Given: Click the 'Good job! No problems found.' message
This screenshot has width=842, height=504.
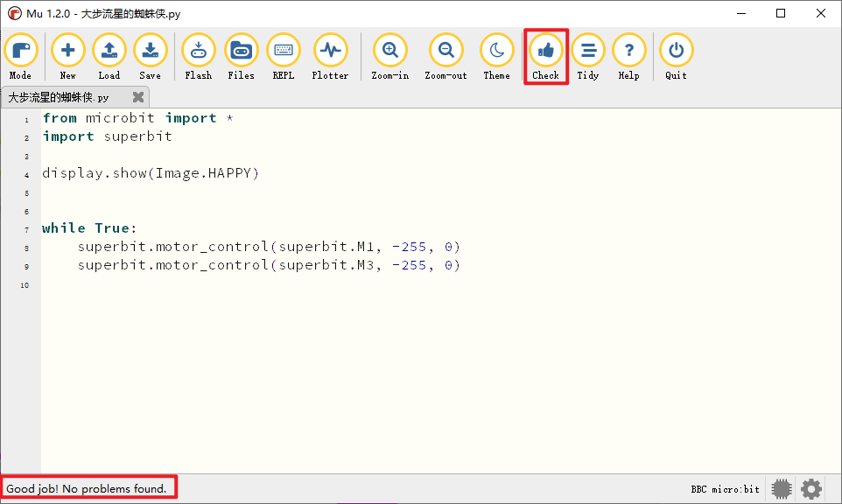Looking at the screenshot, I should click(x=87, y=488).
